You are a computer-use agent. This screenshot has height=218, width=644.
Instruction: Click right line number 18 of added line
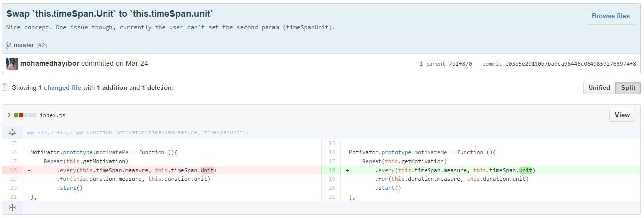[x=331, y=170]
